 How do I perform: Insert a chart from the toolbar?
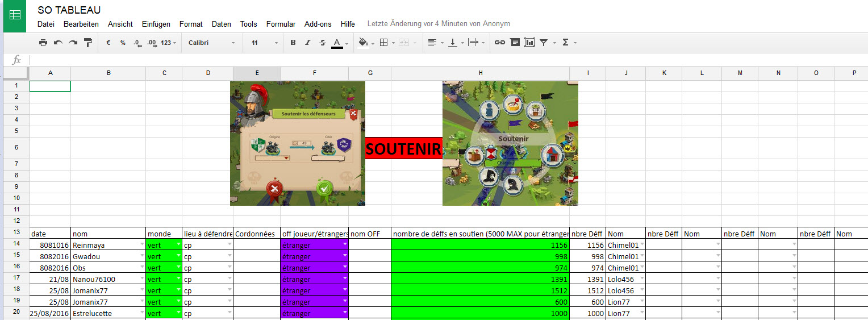(529, 43)
